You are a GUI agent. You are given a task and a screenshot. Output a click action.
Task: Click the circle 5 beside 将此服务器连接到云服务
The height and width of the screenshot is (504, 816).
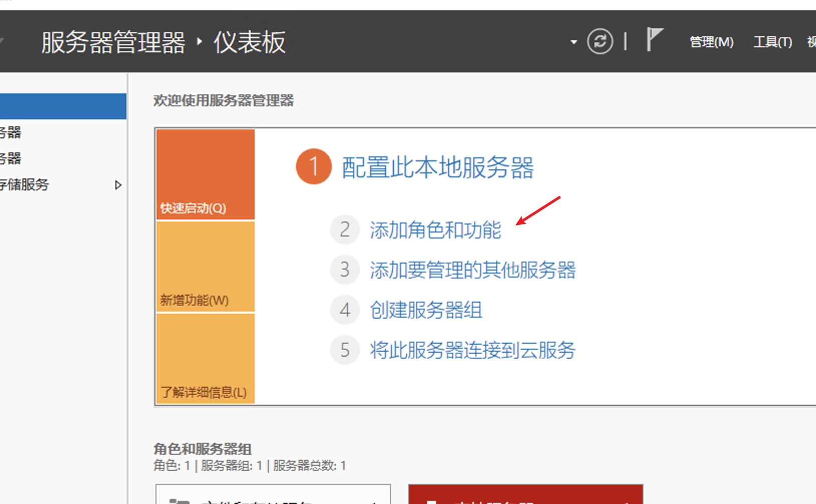345,350
